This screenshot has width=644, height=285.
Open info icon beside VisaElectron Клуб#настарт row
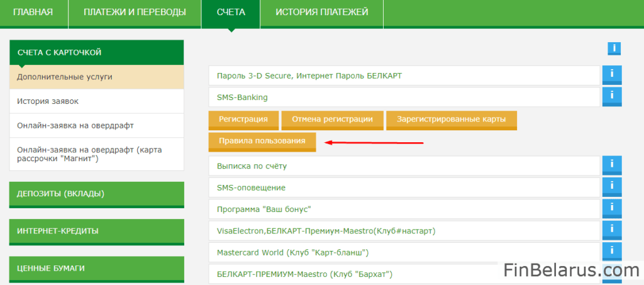(x=611, y=230)
